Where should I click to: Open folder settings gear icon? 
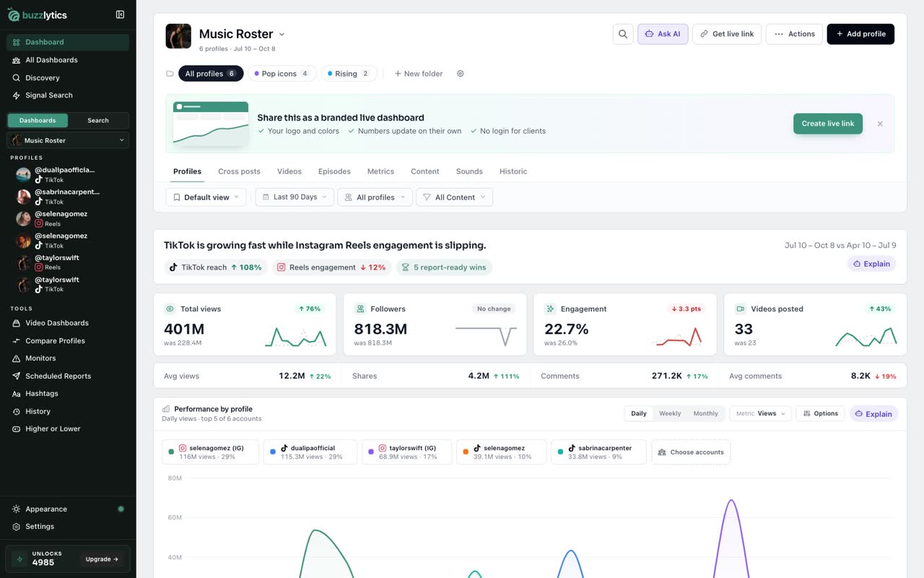(461, 74)
